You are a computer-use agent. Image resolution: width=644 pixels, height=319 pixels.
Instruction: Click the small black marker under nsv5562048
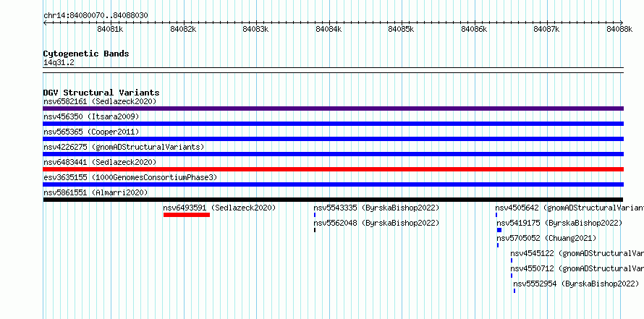(x=315, y=230)
